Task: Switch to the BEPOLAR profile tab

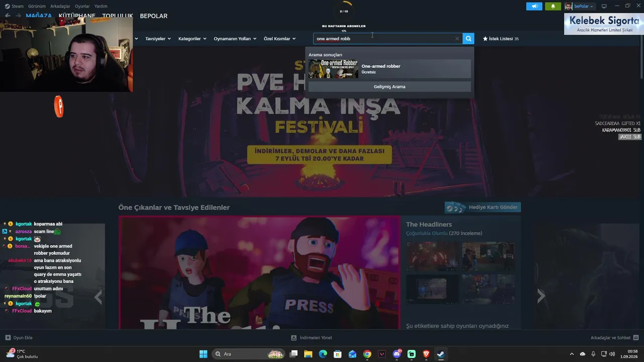Action: click(x=153, y=16)
